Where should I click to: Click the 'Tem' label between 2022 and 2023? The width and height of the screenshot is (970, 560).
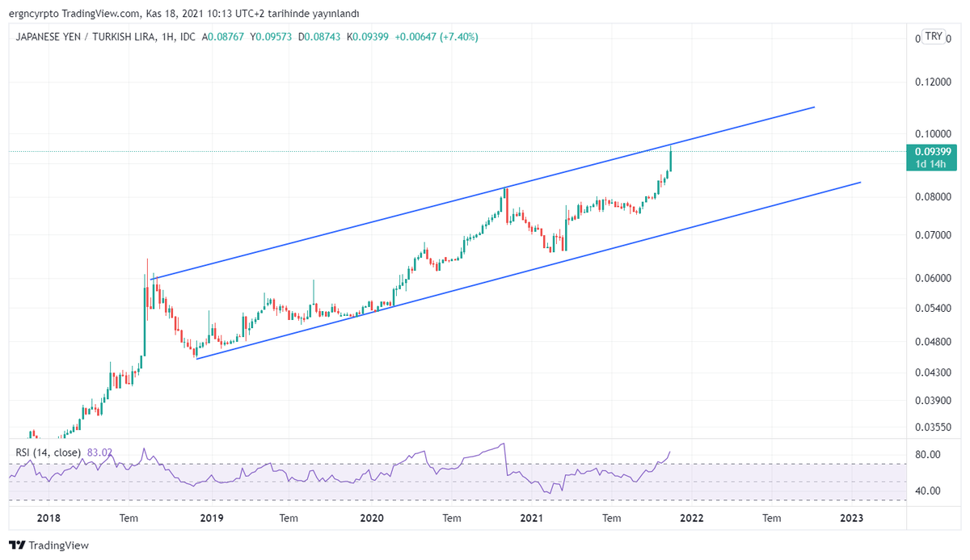(x=772, y=518)
